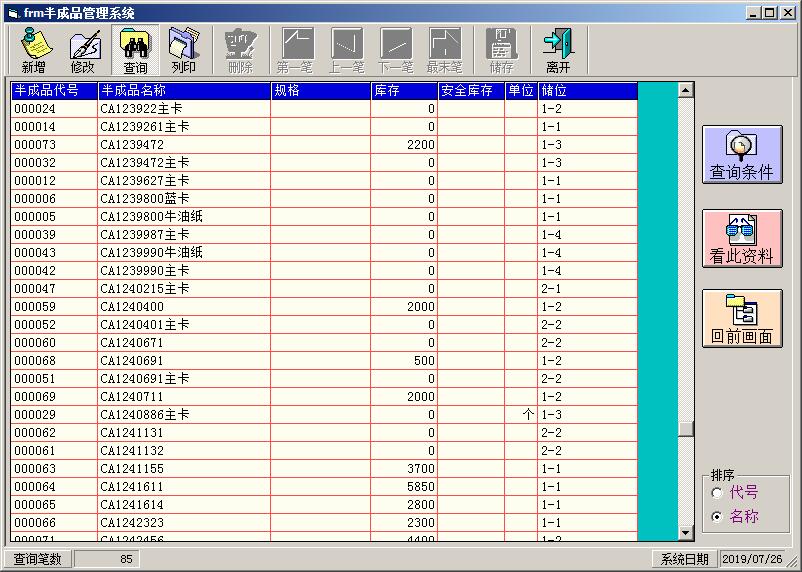Viewport: 802px width, 572px height.
Task: Click the 查询笔数 count field showing 85
Action: (106, 559)
